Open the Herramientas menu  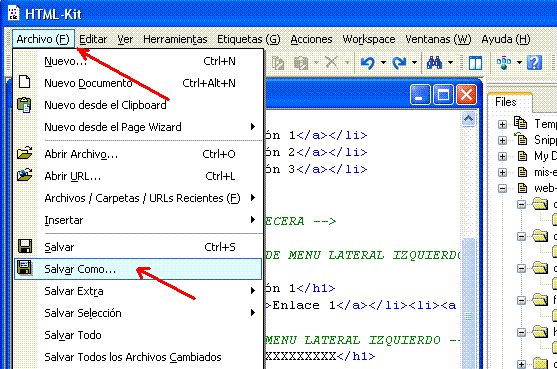(x=175, y=39)
